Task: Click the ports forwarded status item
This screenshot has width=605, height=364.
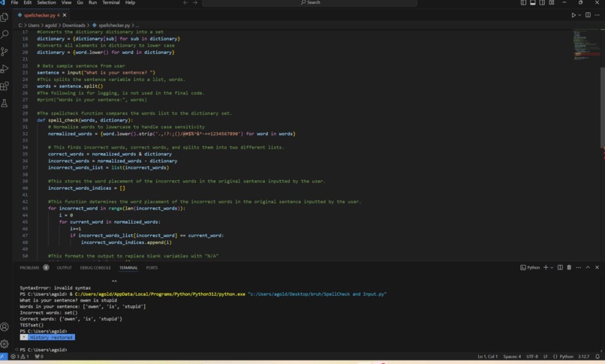Action: (x=39, y=356)
